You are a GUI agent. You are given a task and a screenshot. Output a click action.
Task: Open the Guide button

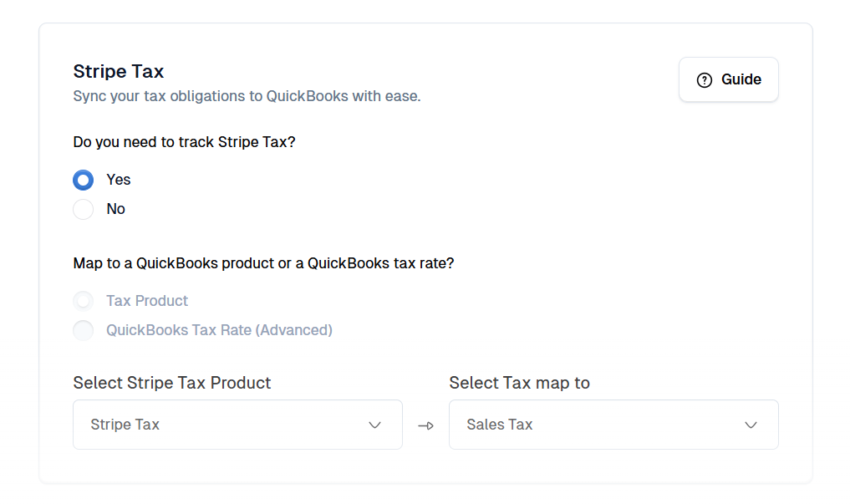729,80
